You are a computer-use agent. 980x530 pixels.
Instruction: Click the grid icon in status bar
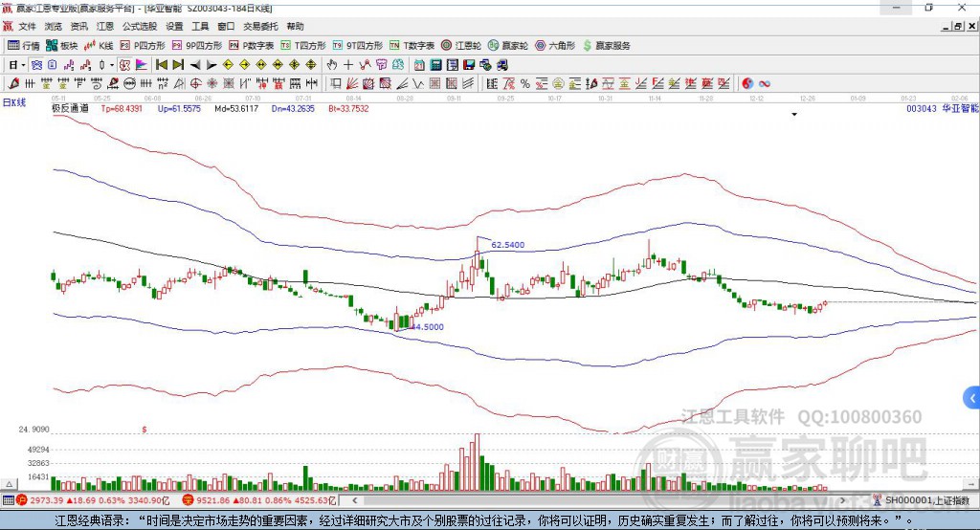[8, 500]
